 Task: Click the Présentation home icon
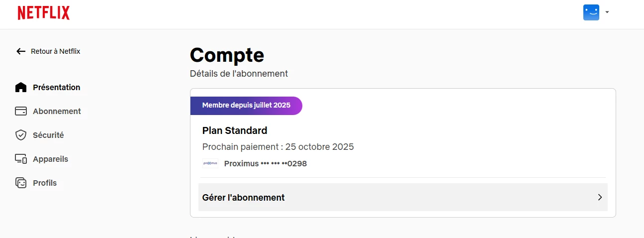(x=21, y=88)
